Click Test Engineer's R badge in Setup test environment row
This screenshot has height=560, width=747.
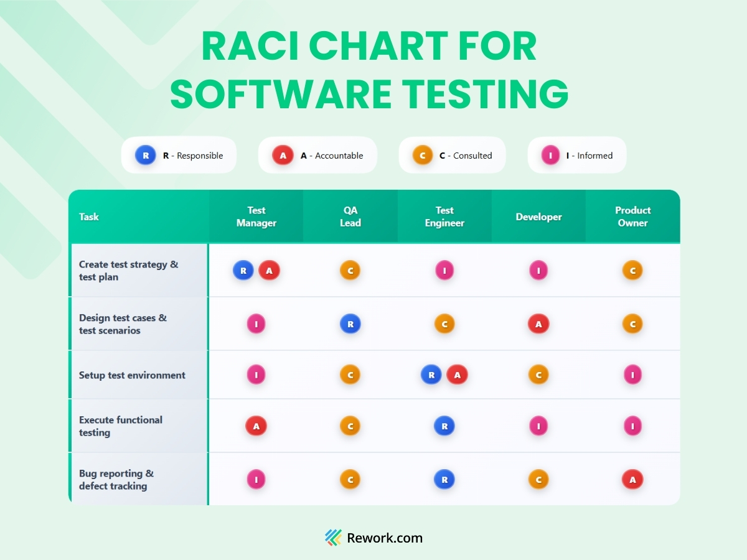click(431, 375)
